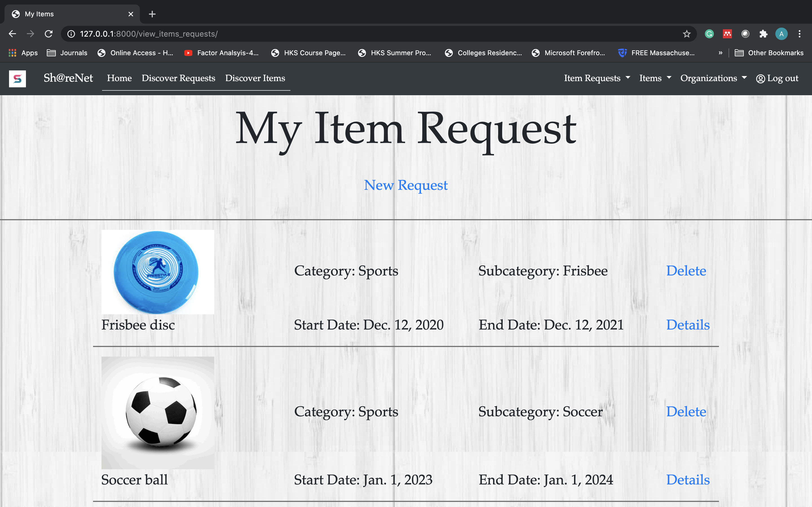Open the Grammarly extension icon
The height and width of the screenshot is (507, 812).
pyautogui.click(x=709, y=34)
